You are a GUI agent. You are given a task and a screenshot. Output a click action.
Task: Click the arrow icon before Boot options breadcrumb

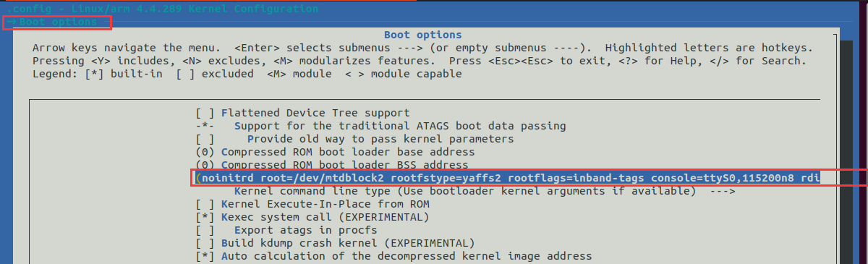[x=12, y=22]
